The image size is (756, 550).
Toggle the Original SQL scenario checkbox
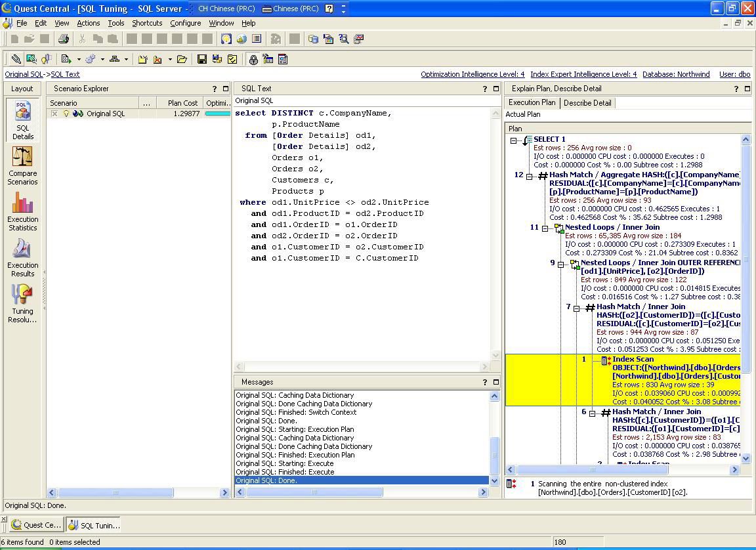tap(55, 114)
